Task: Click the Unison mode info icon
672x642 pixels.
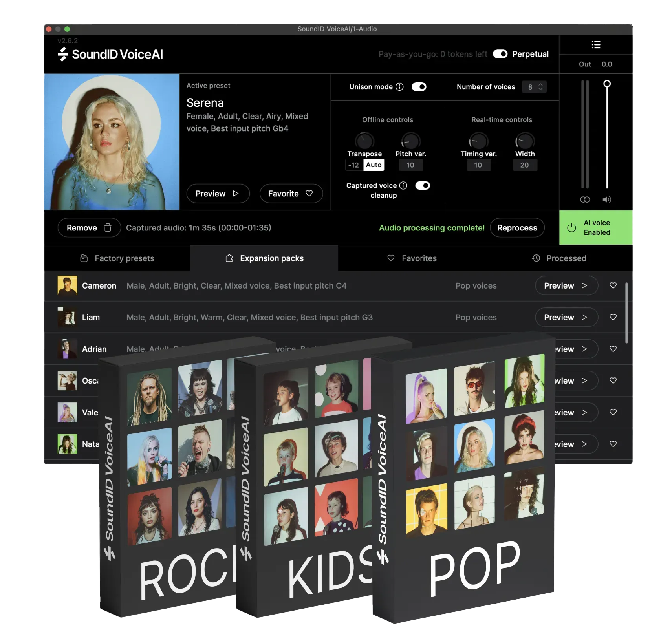Action: pos(399,87)
